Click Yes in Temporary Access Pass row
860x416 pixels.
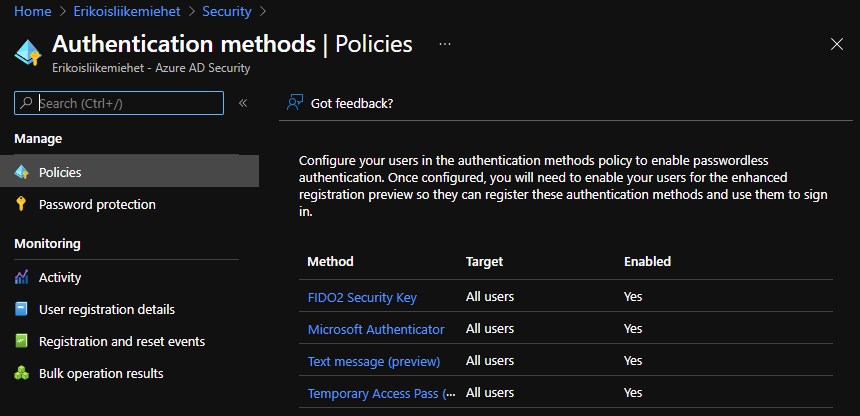pyautogui.click(x=633, y=392)
